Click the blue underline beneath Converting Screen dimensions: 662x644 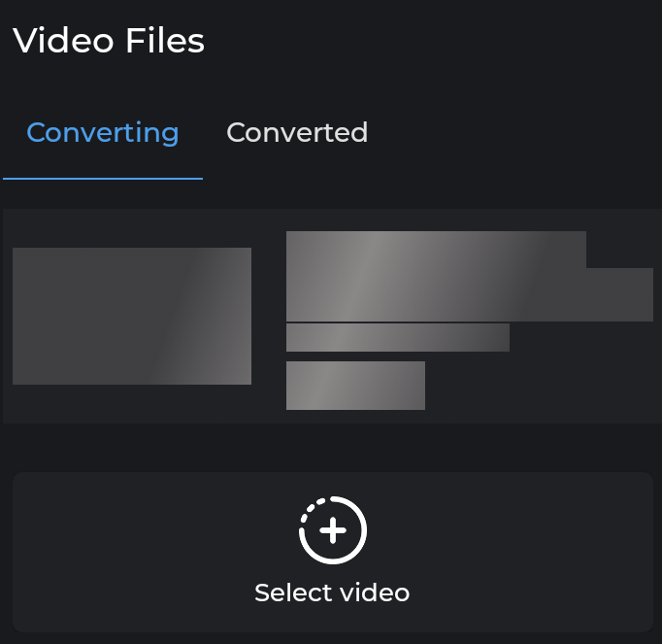pos(103,179)
